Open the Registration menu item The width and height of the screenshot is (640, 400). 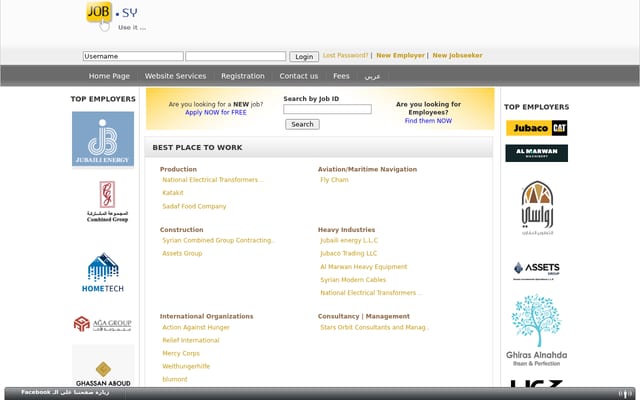[x=243, y=76]
